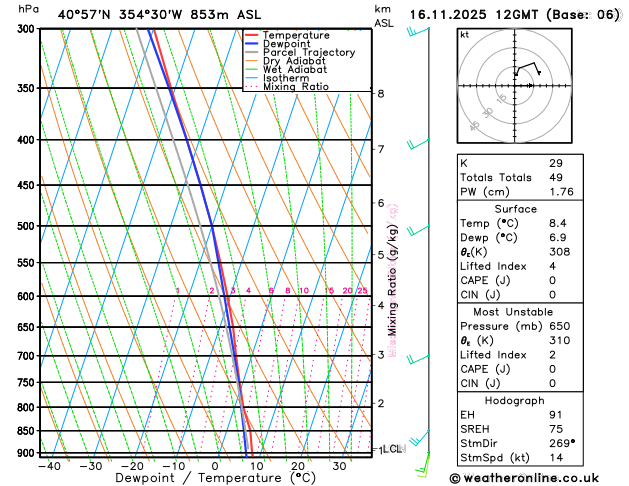
Task: Click the StmDir value '269°'
Action: [562, 443]
